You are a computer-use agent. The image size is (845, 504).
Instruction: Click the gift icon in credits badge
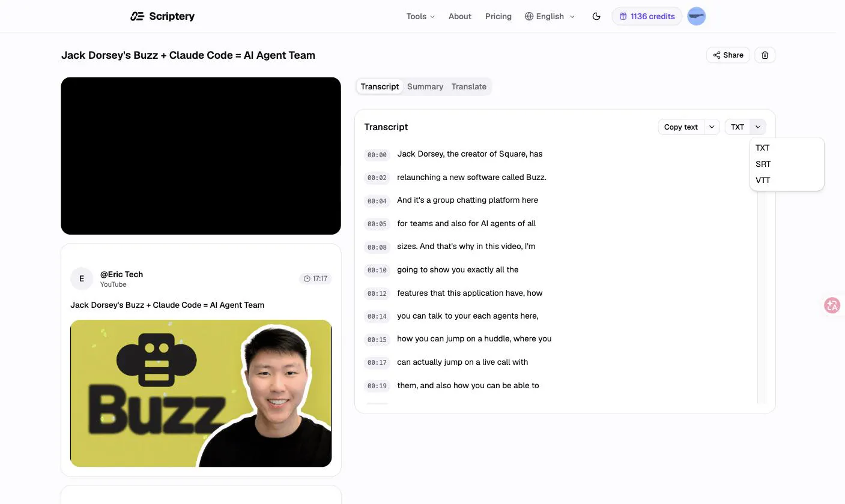[x=623, y=16]
